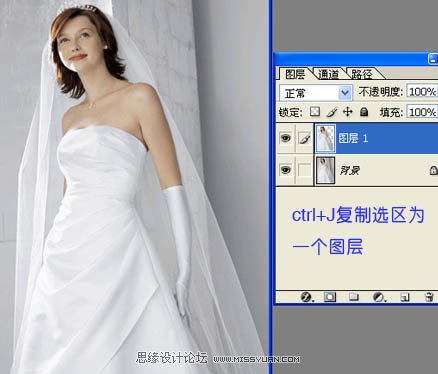Click the layers palette title bar button

(433, 59)
